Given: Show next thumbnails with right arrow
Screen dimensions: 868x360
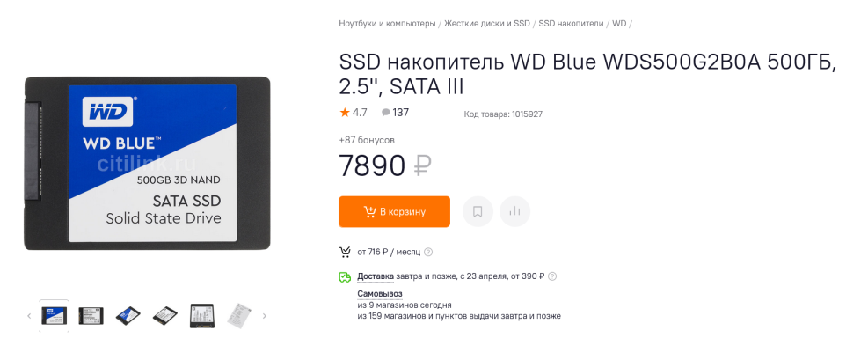Looking at the screenshot, I should click(x=265, y=316).
